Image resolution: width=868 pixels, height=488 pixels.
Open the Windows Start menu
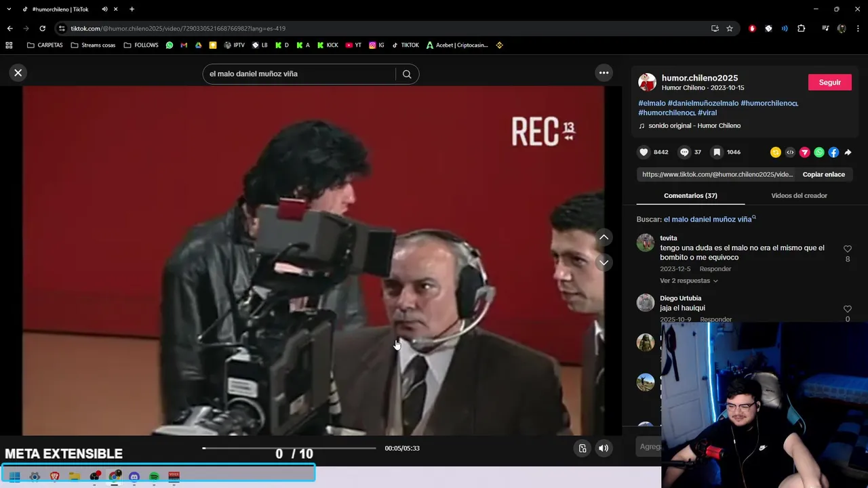(15, 476)
